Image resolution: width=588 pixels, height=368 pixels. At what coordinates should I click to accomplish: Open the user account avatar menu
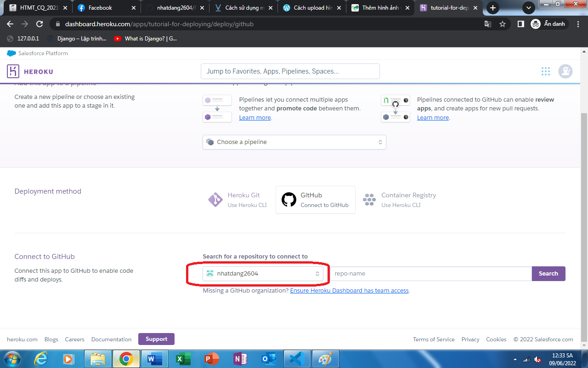coord(565,71)
